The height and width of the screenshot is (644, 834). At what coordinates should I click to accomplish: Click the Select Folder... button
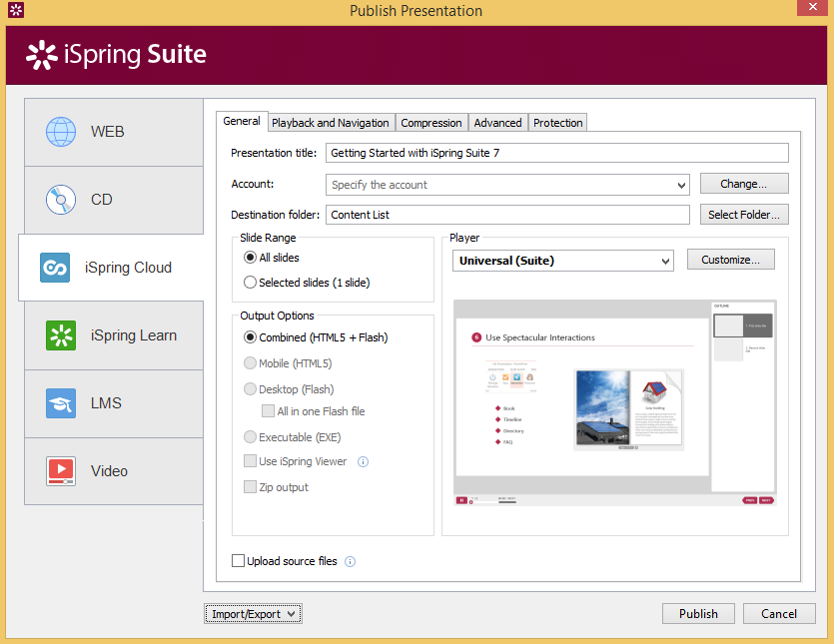tap(744, 215)
